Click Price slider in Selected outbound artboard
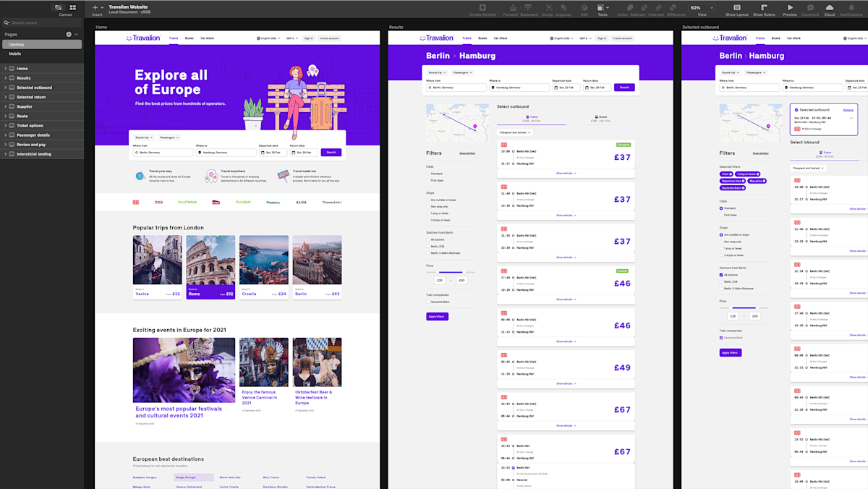 pyautogui.click(x=744, y=307)
